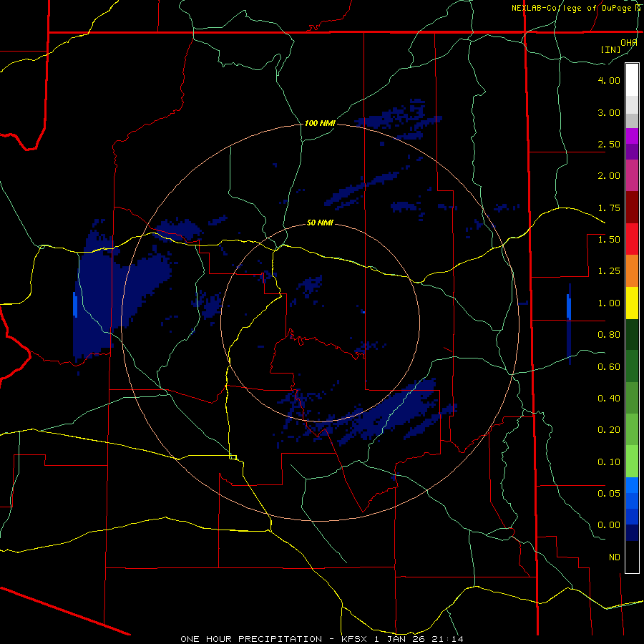Click the '50 NMI' range ring label
Image resolution: width=644 pixels, height=644 pixels.
point(320,223)
